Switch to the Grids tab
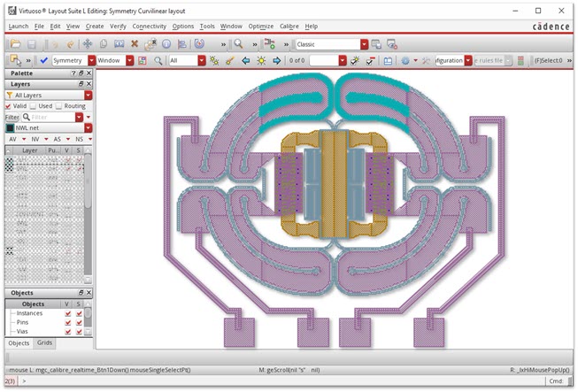This screenshot has width=578, height=392. pos(44,342)
